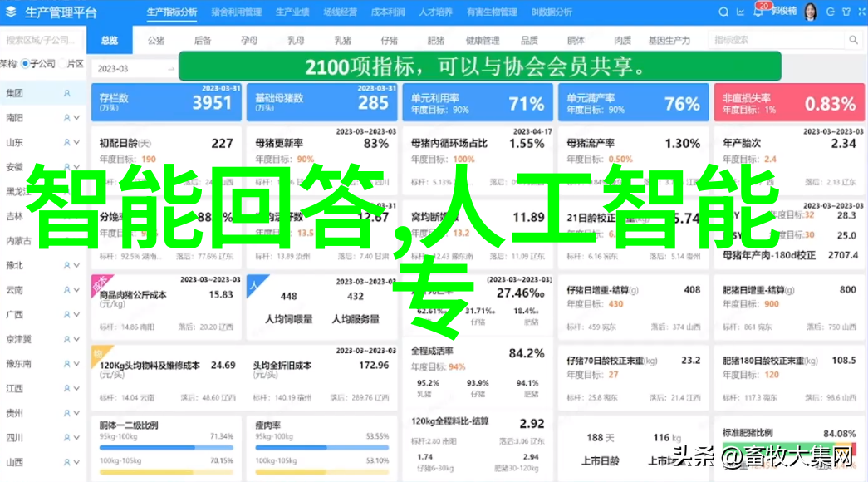Click the 生产管理平台 layers logo icon
The height and width of the screenshot is (482, 868).
click(11, 12)
